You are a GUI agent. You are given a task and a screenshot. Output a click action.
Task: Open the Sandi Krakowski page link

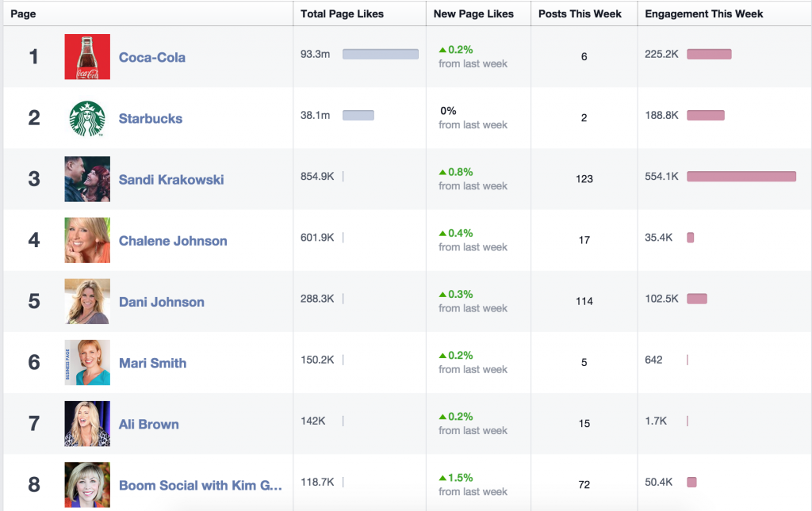point(171,179)
